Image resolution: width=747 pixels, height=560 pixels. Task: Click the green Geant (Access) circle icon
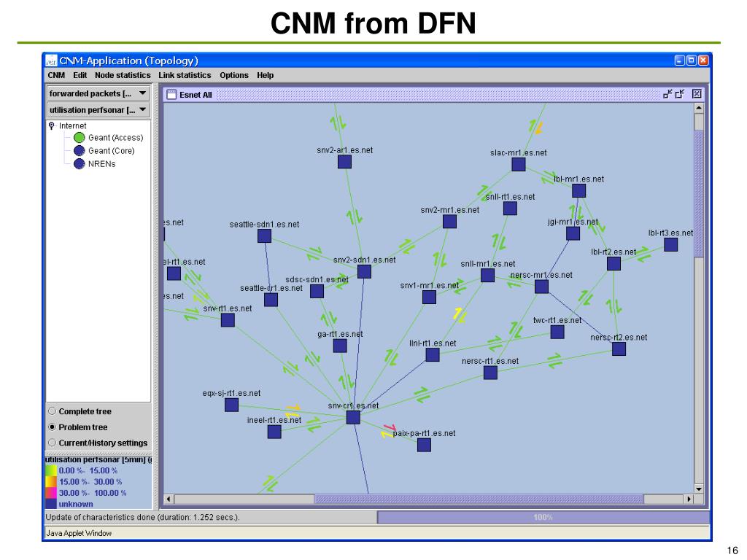tap(79, 138)
